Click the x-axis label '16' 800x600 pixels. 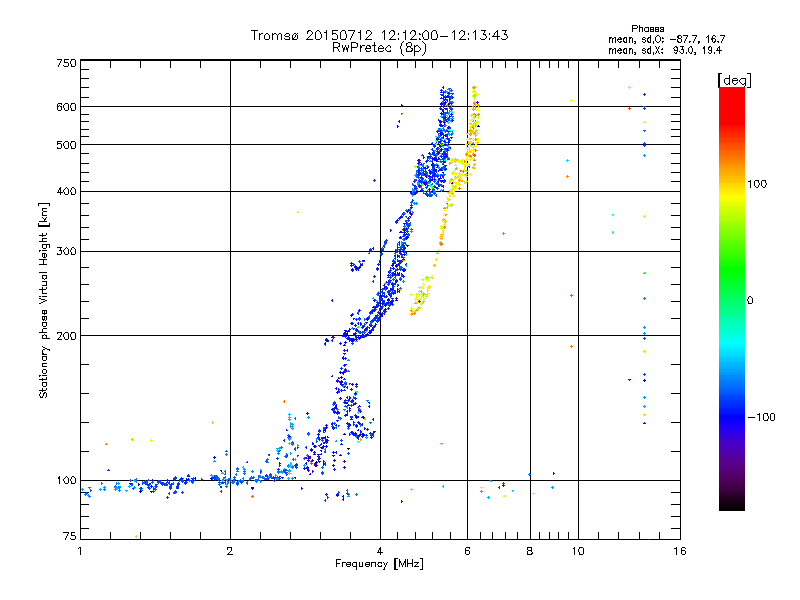pyautogui.click(x=680, y=552)
